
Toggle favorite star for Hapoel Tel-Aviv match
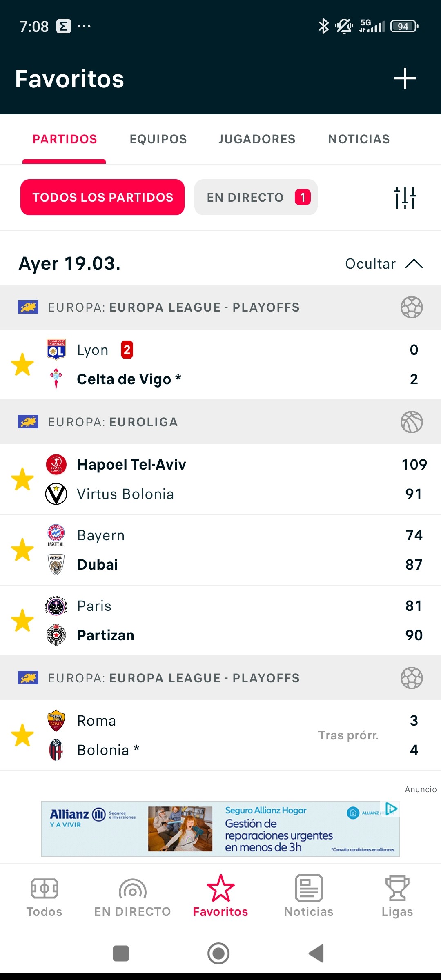[22, 479]
